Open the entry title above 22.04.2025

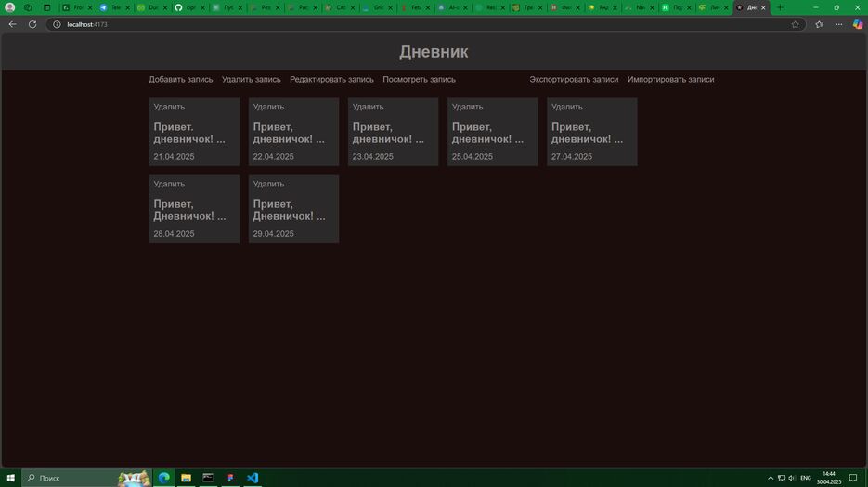click(x=289, y=133)
